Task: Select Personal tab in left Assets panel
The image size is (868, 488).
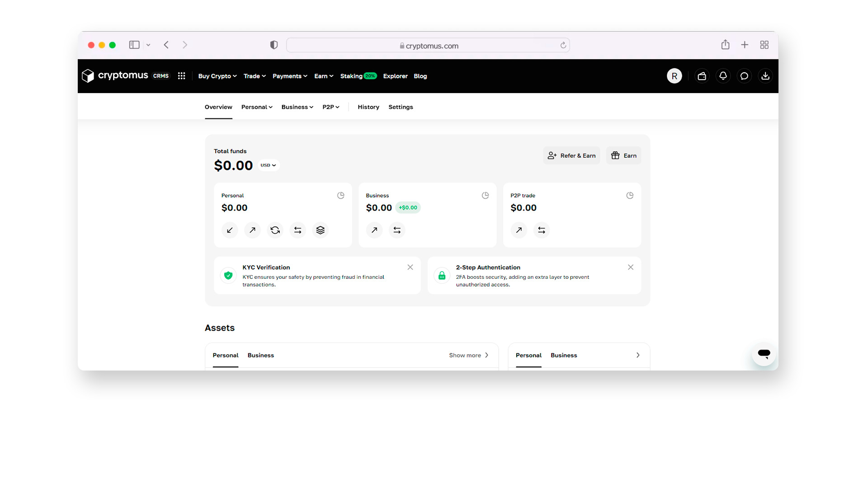Action: 226,355
